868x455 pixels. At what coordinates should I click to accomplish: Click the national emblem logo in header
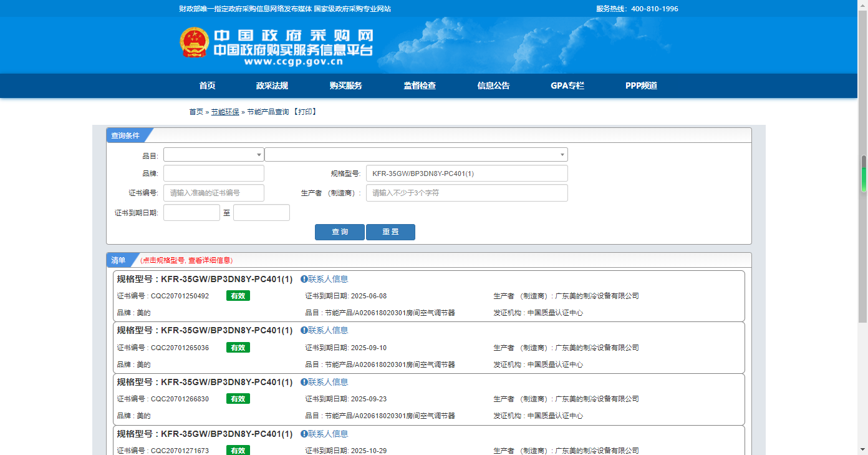(194, 42)
